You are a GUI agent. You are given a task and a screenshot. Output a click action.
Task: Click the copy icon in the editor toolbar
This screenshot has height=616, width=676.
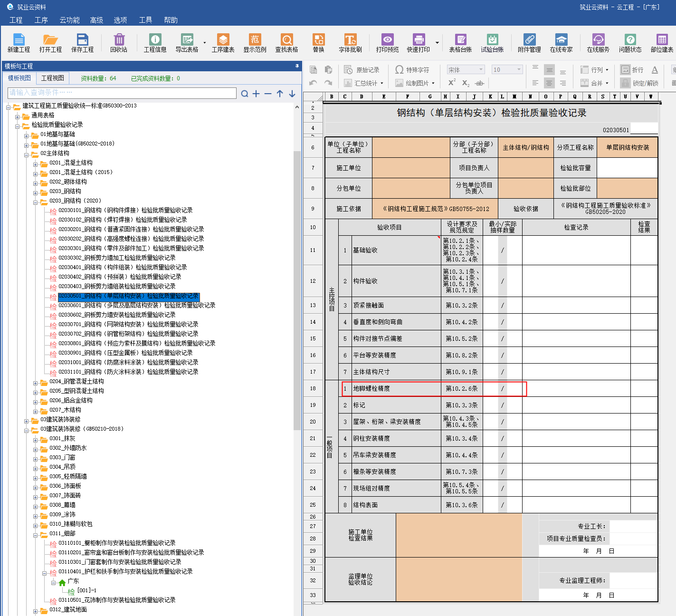click(x=314, y=70)
